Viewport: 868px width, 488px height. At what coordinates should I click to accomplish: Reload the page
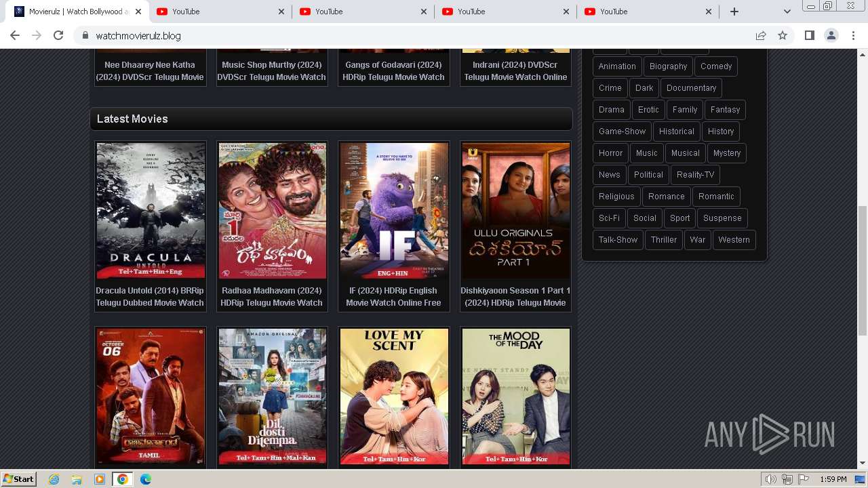58,35
